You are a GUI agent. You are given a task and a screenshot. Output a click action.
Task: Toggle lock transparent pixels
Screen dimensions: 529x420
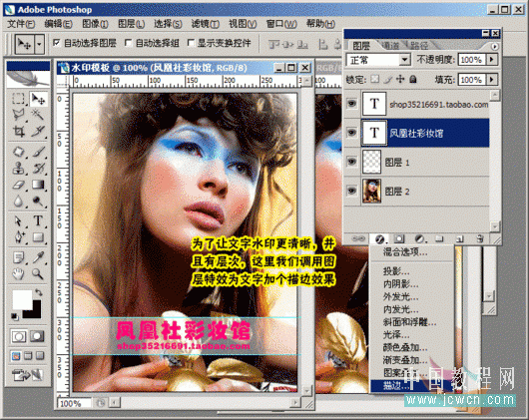(374, 79)
